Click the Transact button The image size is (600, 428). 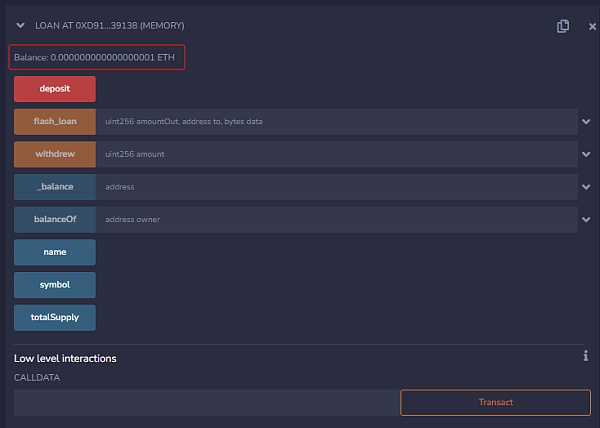(x=495, y=402)
